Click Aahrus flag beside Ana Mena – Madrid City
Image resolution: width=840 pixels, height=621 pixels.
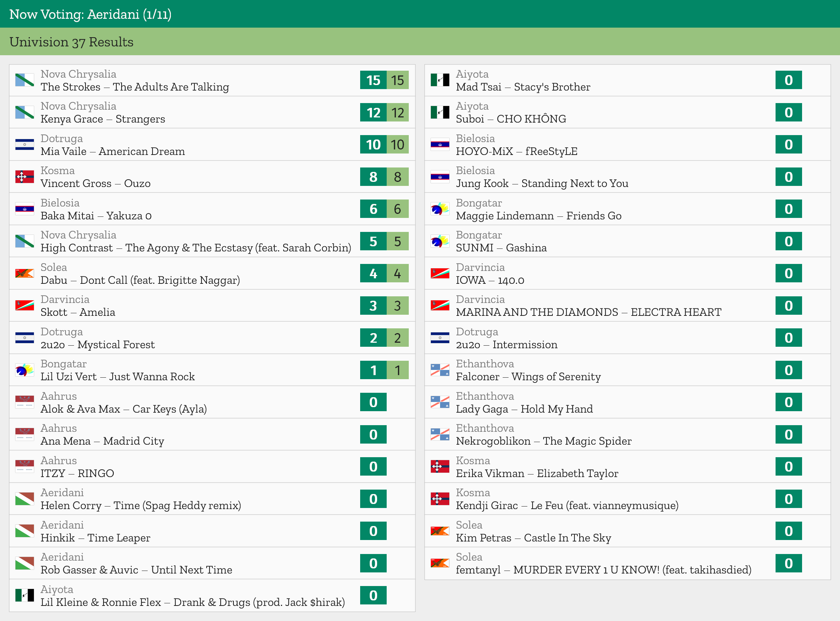(24, 434)
